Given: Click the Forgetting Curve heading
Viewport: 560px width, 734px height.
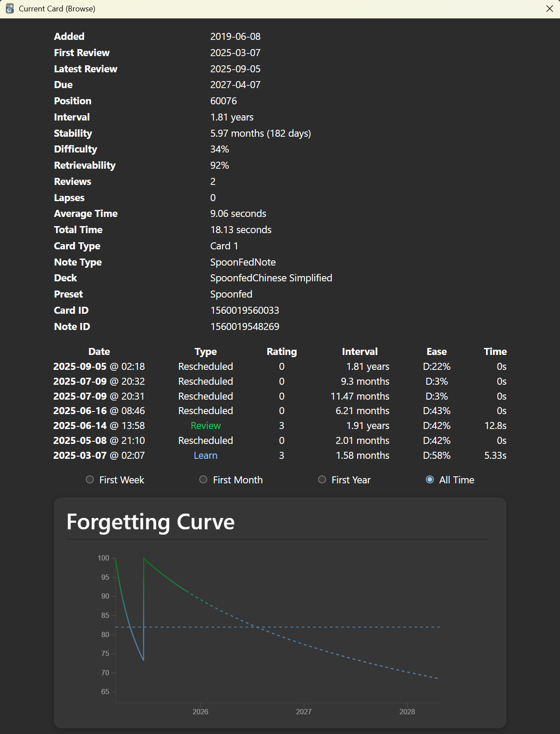Looking at the screenshot, I should [150, 522].
